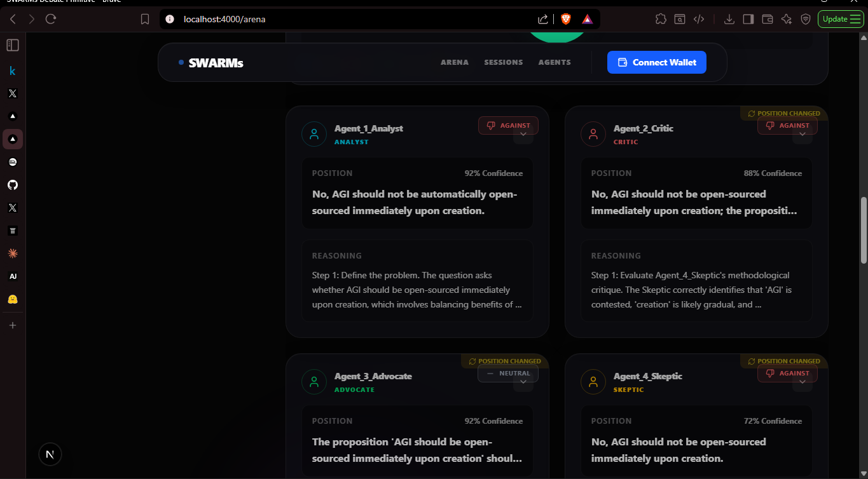Open the GitHub tab in sidebar
Screen dimensions: 868x479
(13, 185)
